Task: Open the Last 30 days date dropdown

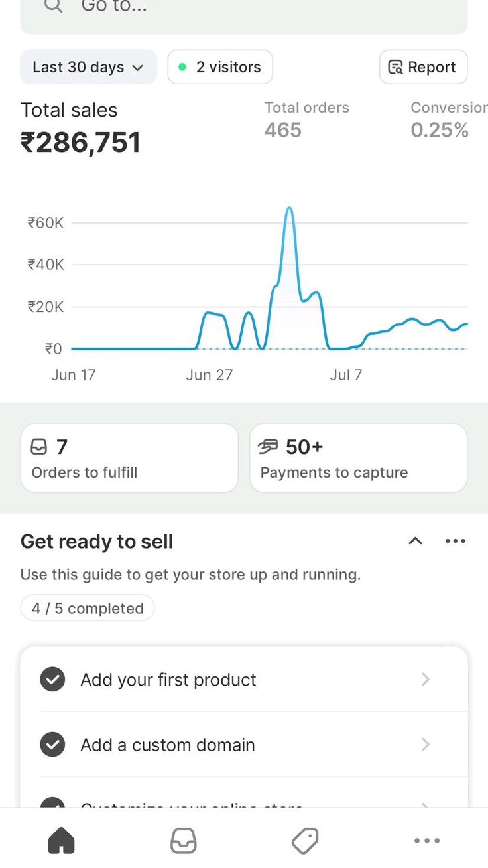Action: pos(88,67)
